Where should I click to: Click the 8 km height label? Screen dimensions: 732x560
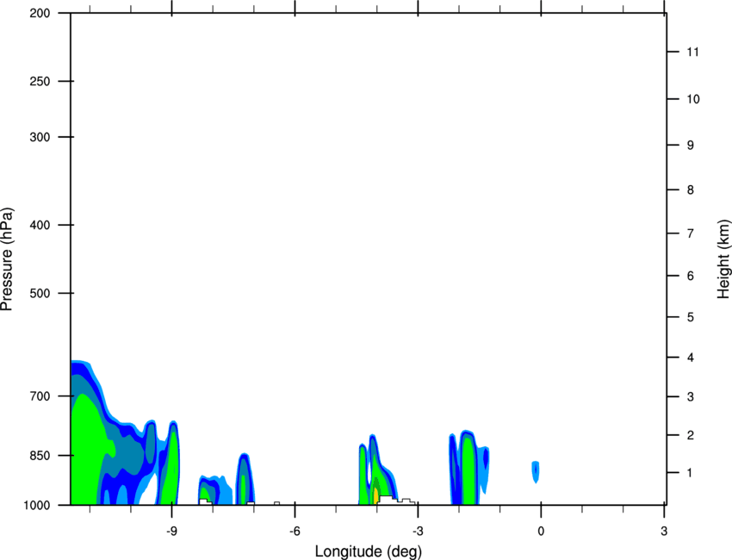pos(691,190)
